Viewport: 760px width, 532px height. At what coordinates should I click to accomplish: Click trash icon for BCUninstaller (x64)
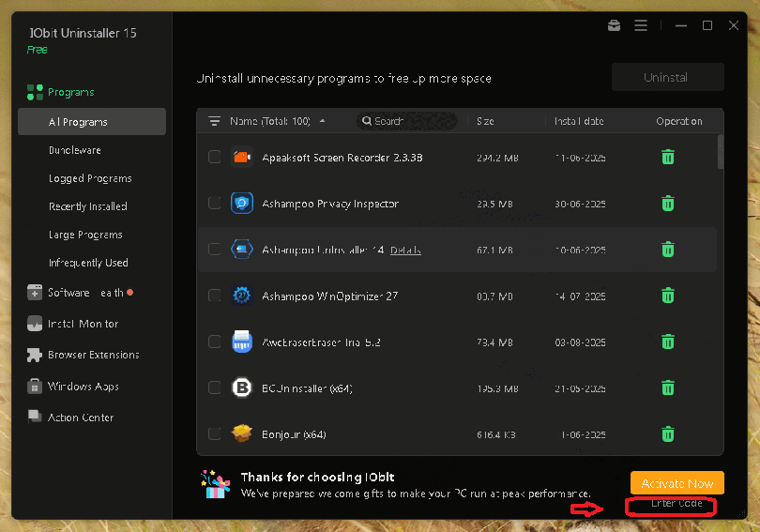click(x=668, y=388)
